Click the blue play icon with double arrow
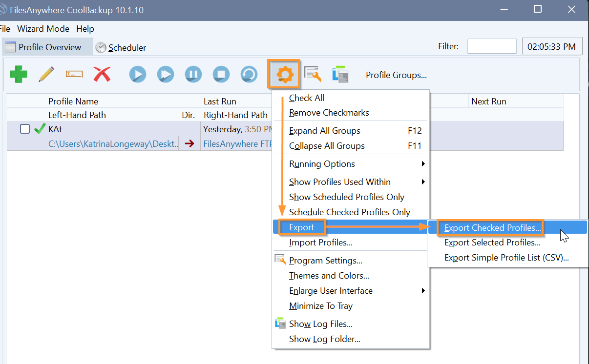This screenshot has width=589, height=364. tap(166, 75)
